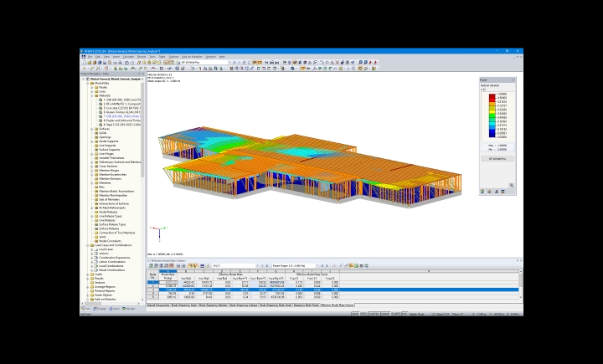Open the RF-DYNAM Pro load case dropdown

(x=229, y=62)
